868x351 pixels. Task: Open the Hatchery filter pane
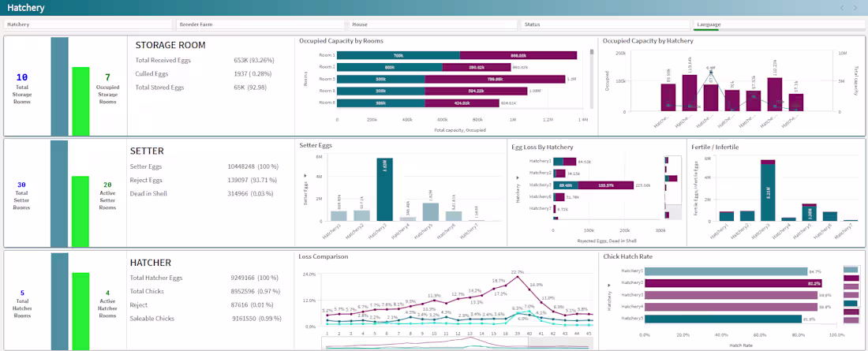88,25
